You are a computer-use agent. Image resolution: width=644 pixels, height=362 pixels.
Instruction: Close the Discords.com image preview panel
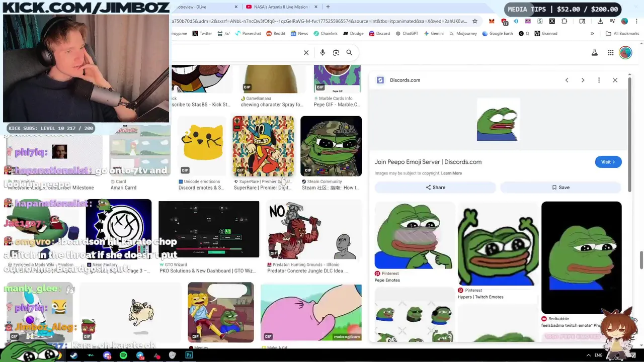pos(615,80)
